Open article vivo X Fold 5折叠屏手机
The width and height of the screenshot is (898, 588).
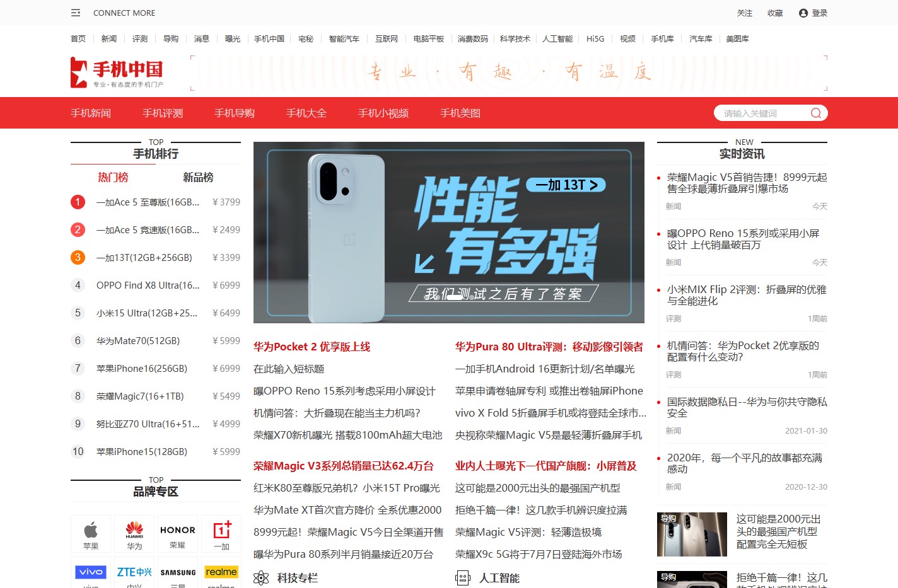551,413
